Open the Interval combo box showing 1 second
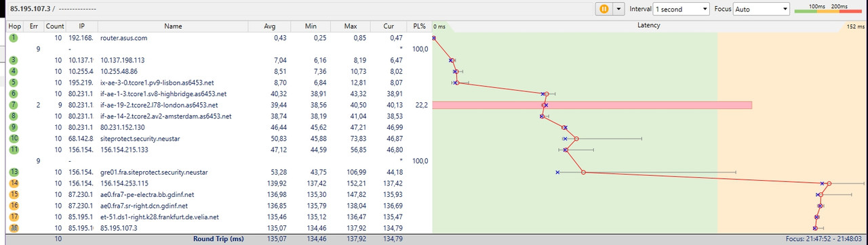The height and width of the screenshot is (245, 868). [681, 9]
